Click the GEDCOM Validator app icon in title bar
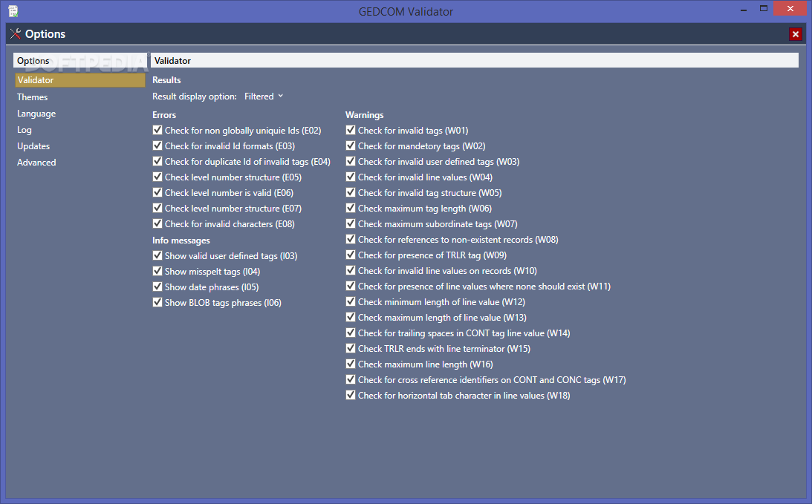Image resolution: width=812 pixels, height=504 pixels. tap(13, 11)
